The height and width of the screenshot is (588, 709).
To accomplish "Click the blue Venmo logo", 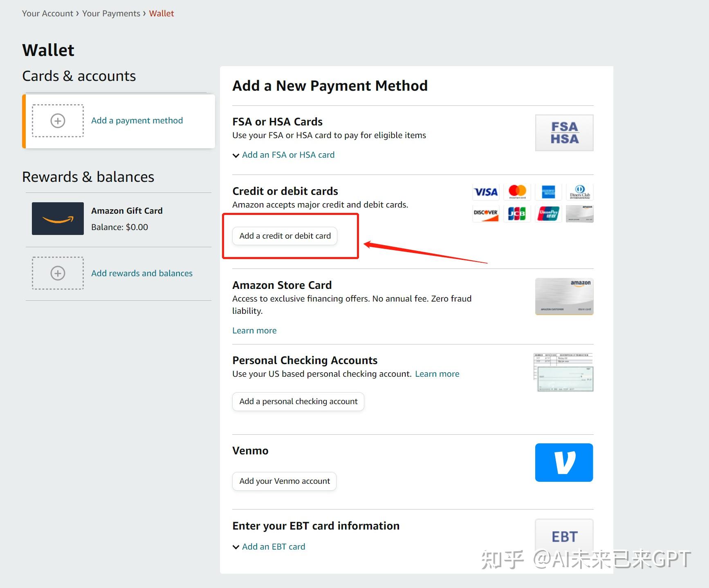I will coord(564,463).
